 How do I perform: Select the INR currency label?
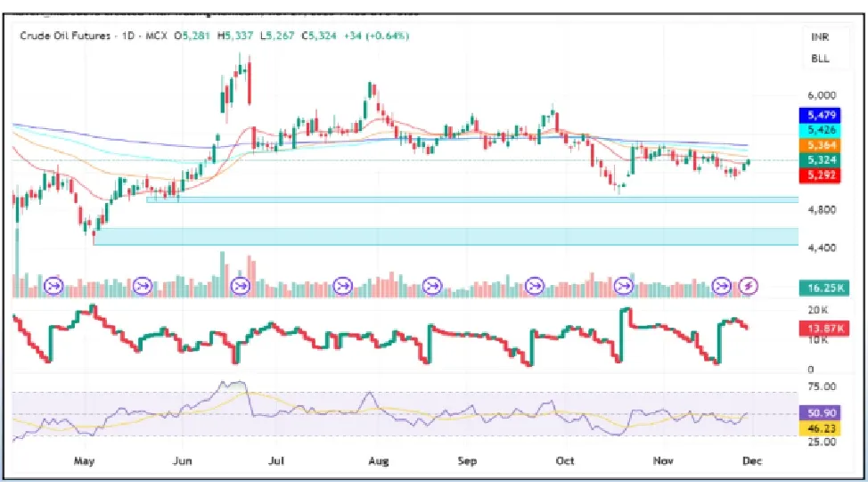click(820, 37)
